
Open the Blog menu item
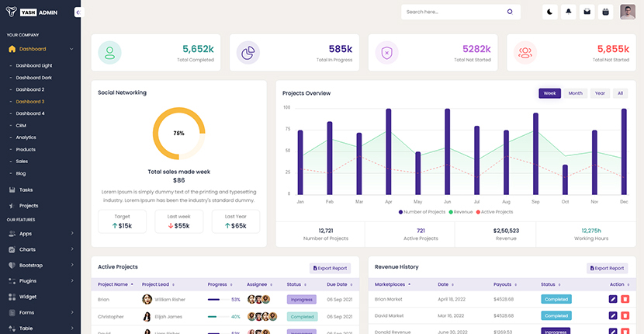pos(20,173)
